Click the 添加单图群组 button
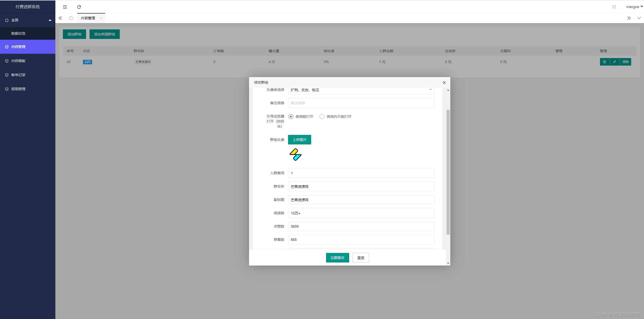The height and width of the screenshot is (319, 644). 104,34
